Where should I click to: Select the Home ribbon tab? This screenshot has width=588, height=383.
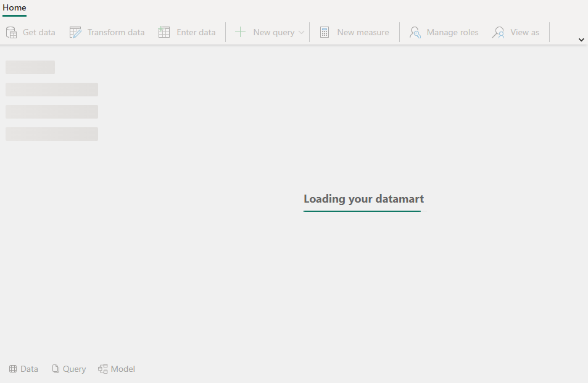(x=14, y=8)
